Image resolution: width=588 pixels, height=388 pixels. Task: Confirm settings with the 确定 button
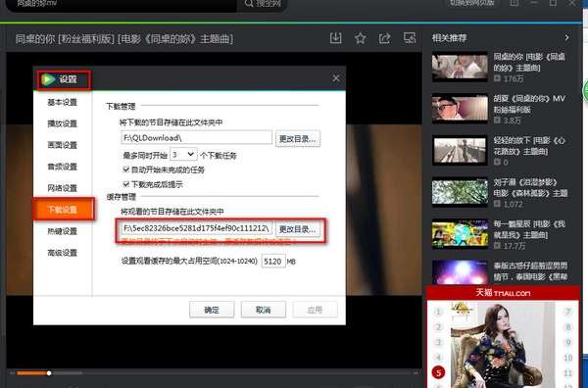pyautogui.click(x=212, y=310)
